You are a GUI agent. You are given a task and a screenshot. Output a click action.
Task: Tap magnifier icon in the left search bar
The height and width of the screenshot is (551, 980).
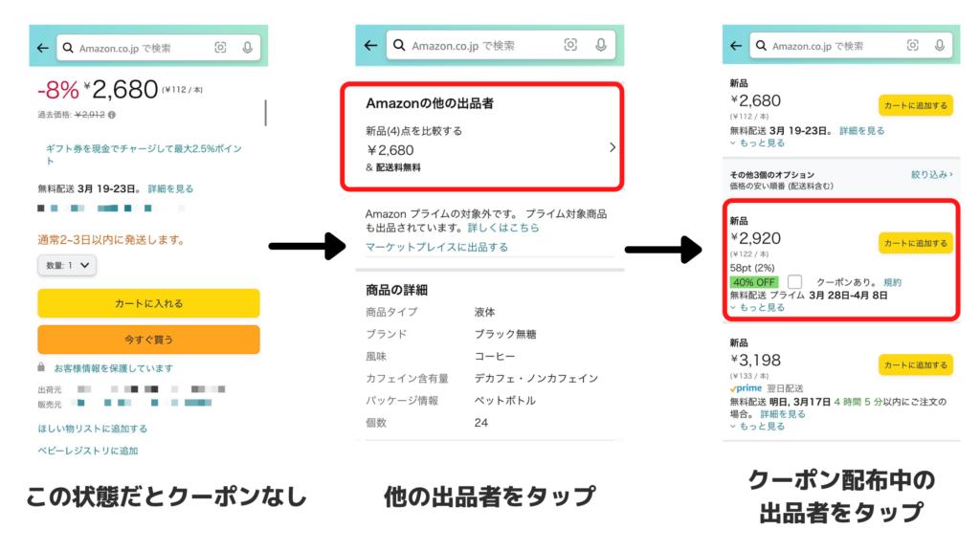click(68, 48)
